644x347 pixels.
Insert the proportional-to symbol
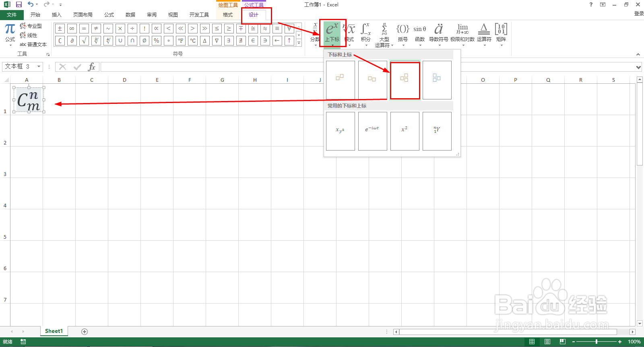pos(157,29)
